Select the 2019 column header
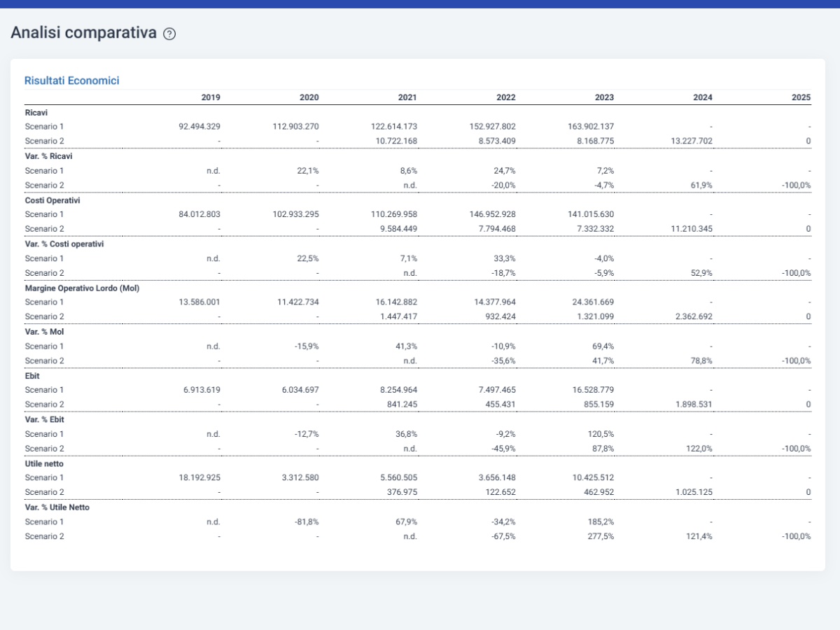840x630 pixels. (211, 97)
